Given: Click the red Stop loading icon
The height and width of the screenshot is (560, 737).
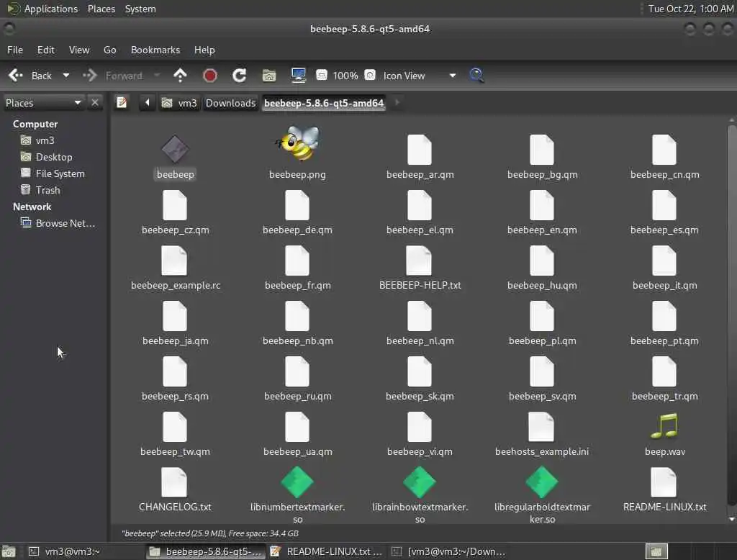Looking at the screenshot, I should click(209, 76).
